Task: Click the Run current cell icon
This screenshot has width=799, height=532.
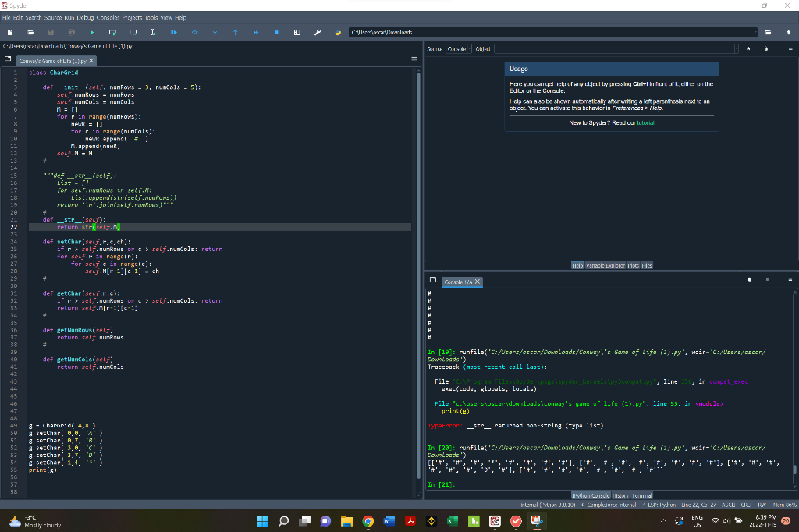Action: click(112, 32)
